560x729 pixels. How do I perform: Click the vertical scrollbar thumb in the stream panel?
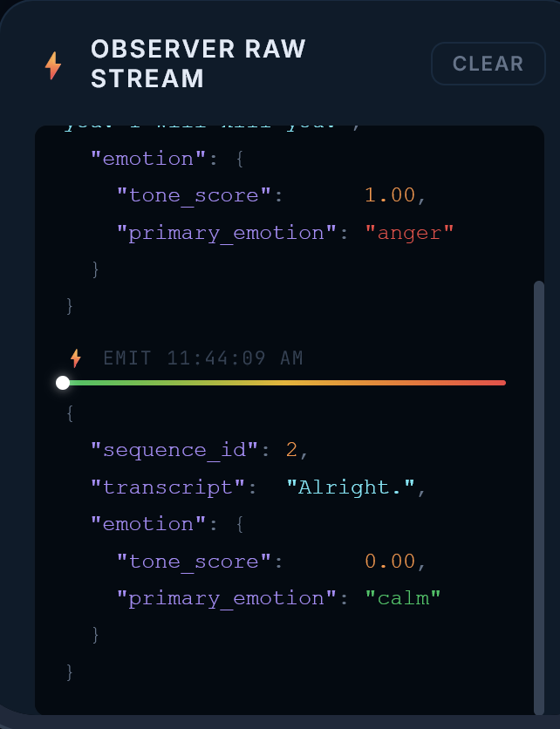pyautogui.click(x=538, y=497)
